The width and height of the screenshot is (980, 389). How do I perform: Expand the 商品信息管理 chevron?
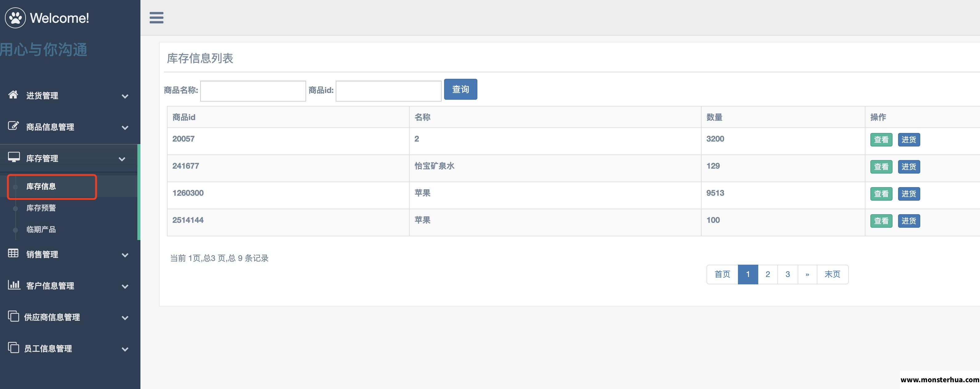[125, 128]
